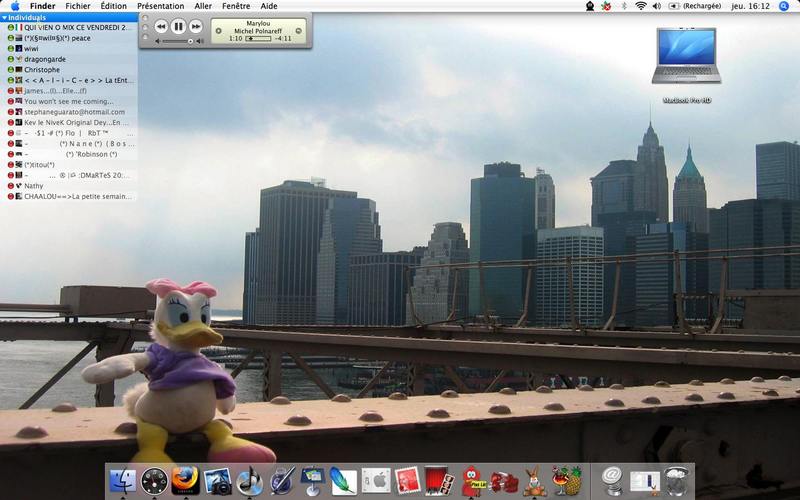Click the 1:10 elapsed time in mini player
800x500 pixels.
(x=236, y=39)
